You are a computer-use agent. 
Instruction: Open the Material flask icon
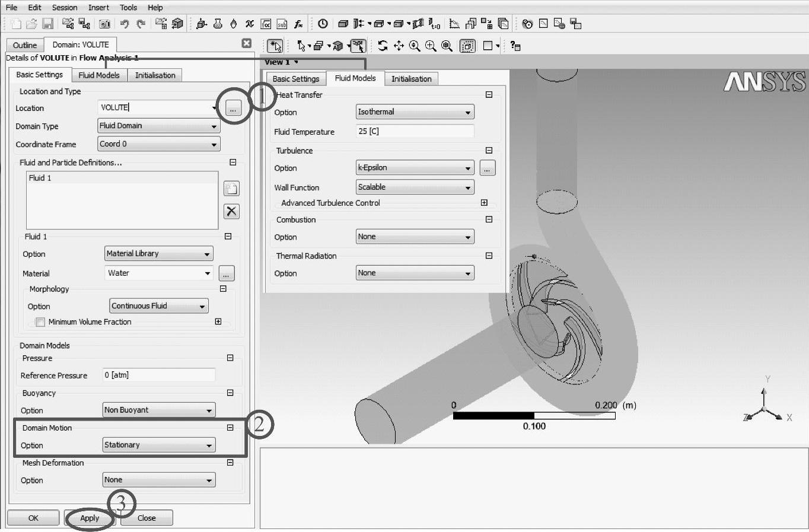[218, 24]
